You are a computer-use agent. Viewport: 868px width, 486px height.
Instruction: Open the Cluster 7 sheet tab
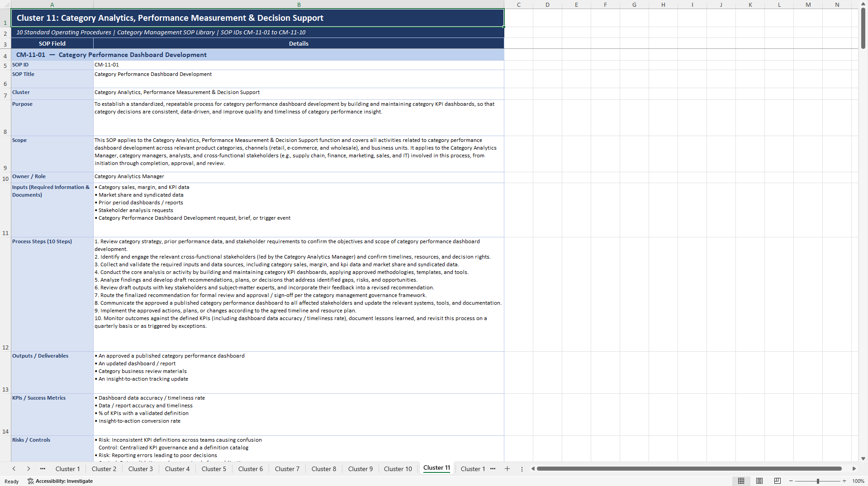287,469
